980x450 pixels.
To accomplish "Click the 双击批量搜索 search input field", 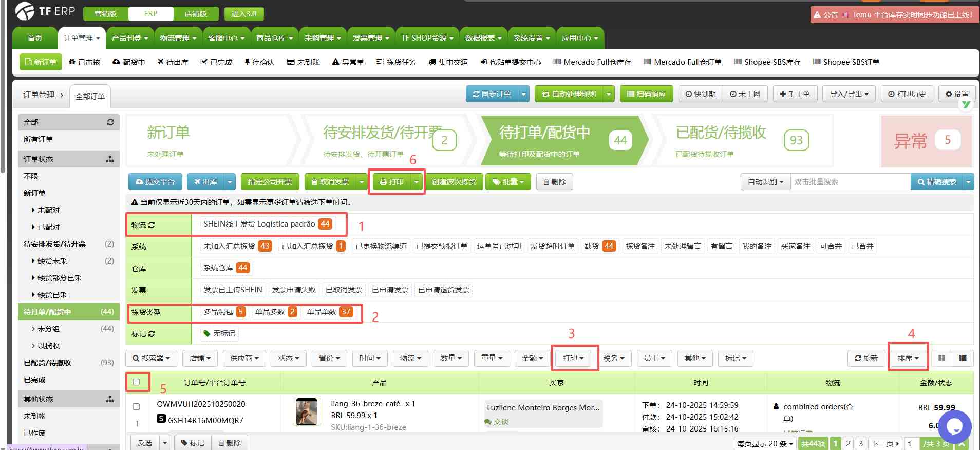I will click(x=850, y=182).
